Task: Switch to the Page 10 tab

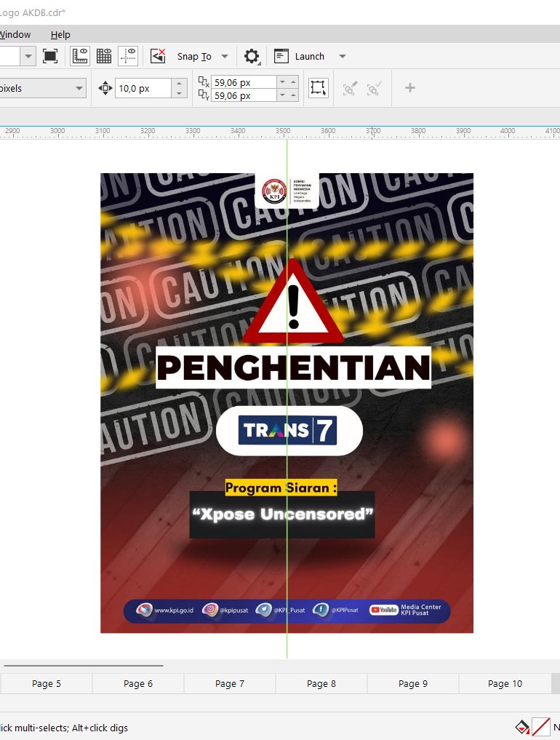Action: (505, 683)
